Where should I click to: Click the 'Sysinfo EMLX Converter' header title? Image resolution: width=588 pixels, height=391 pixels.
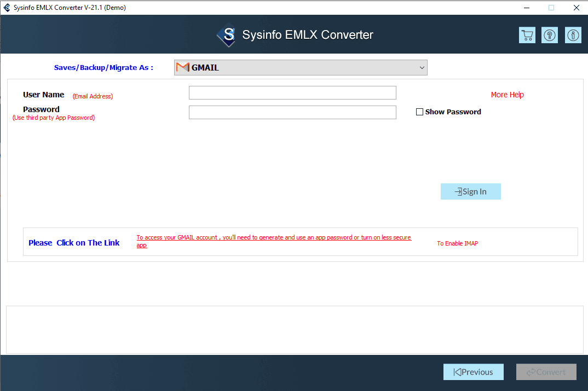pyautogui.click(x=308, y=35)
